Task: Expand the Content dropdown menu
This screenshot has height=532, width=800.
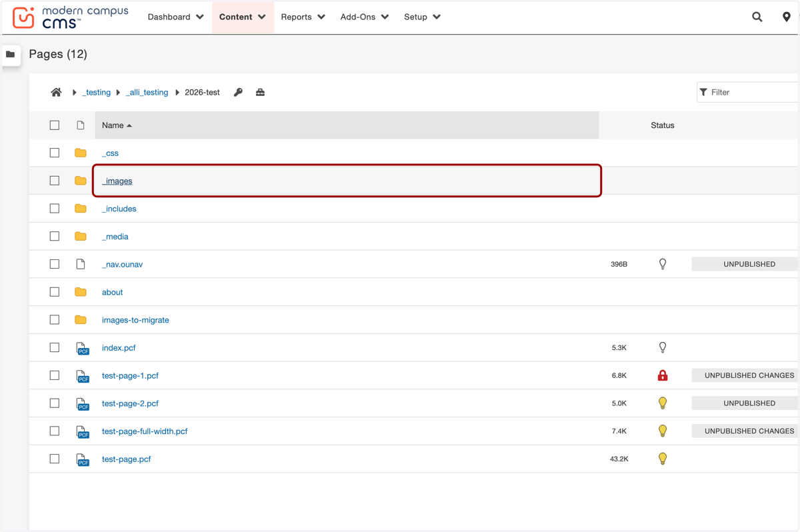Action: [x=243, y=17]
